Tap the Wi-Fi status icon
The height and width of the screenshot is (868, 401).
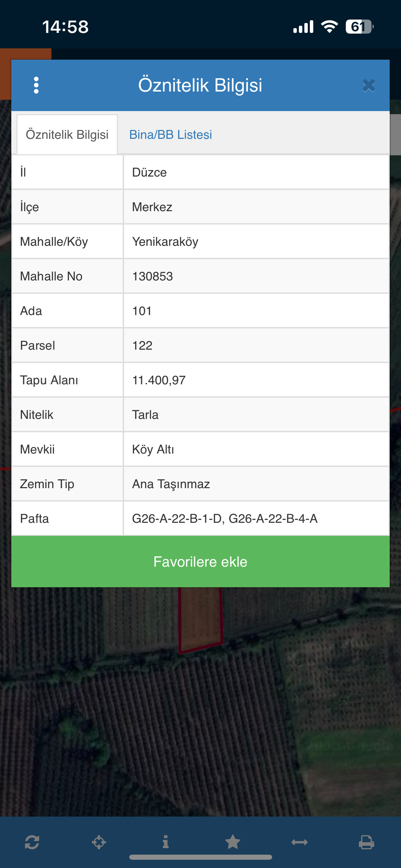click(x=329, y=26)
